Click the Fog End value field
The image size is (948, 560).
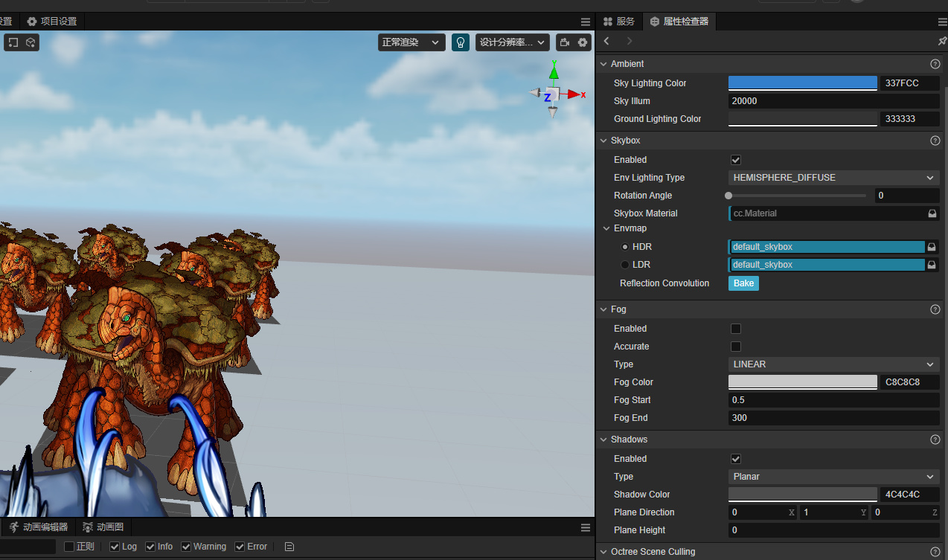[x=833, y=418]
